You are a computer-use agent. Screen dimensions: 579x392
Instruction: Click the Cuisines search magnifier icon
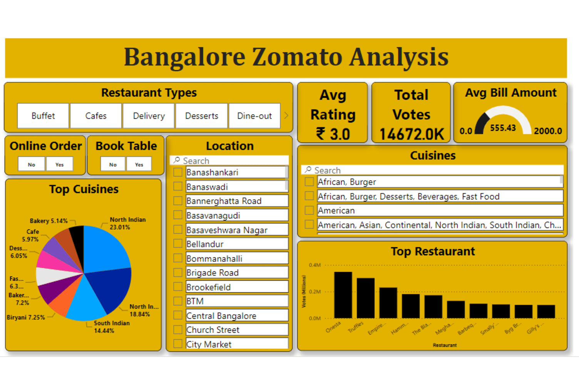click(308, 170)
